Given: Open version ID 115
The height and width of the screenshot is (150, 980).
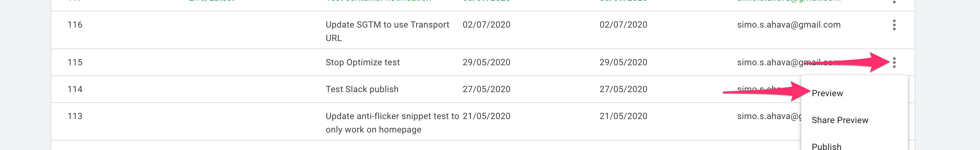Looking at the screenshot, I should point(75,62).
